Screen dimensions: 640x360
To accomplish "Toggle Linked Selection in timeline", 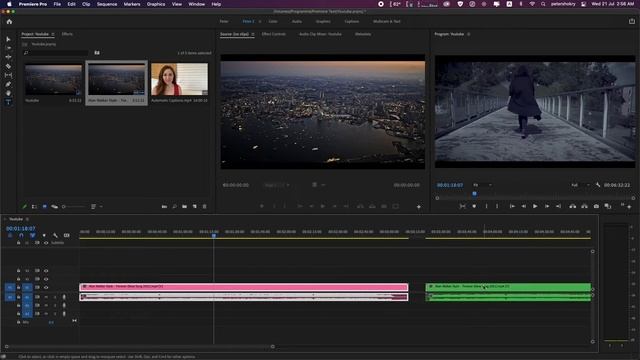I will [x=33, y=236].
